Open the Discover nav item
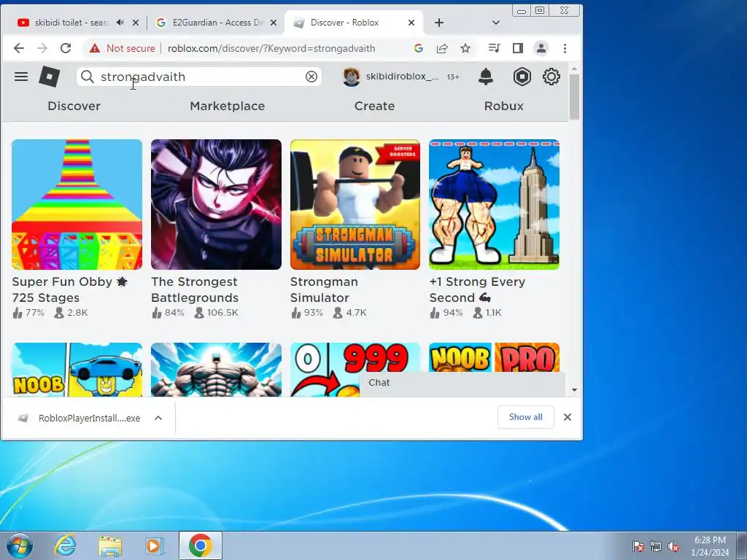The height and width of the screenshot is (560, 747). point(74,106)
